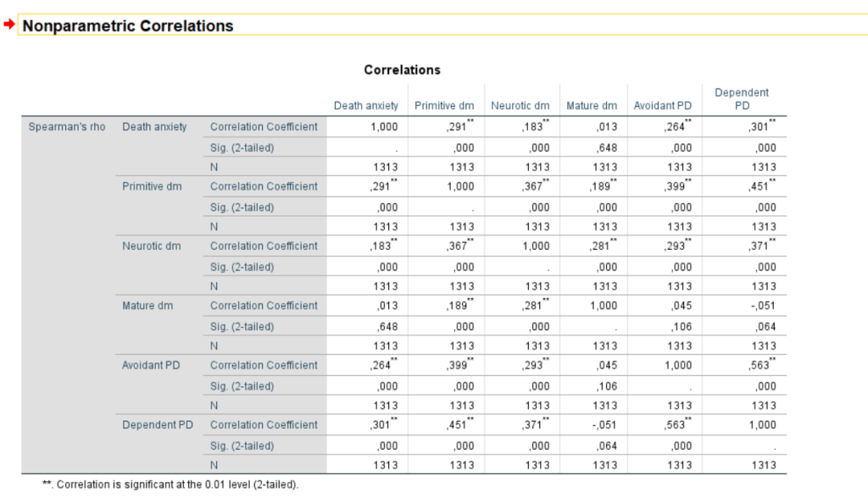Click Correlation Coefficient label in Neurotic dm row
This screenshot has height=498, width=868.
[264, 246]
